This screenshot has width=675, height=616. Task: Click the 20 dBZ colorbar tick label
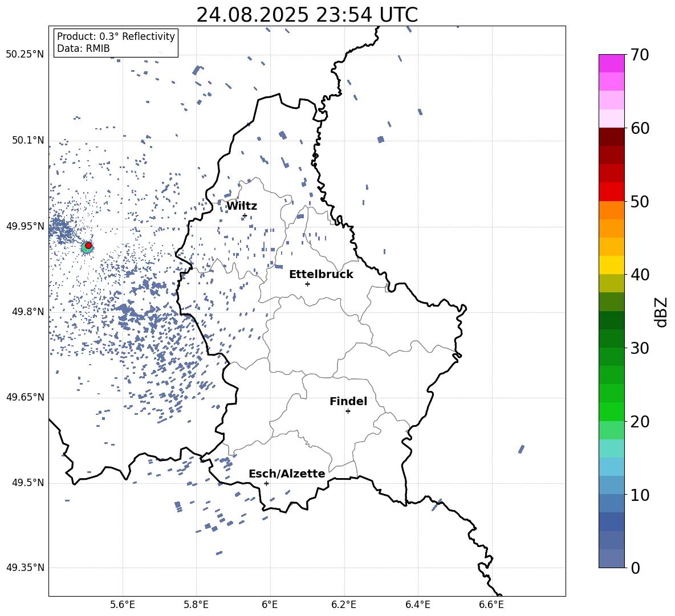pos(640,422)
